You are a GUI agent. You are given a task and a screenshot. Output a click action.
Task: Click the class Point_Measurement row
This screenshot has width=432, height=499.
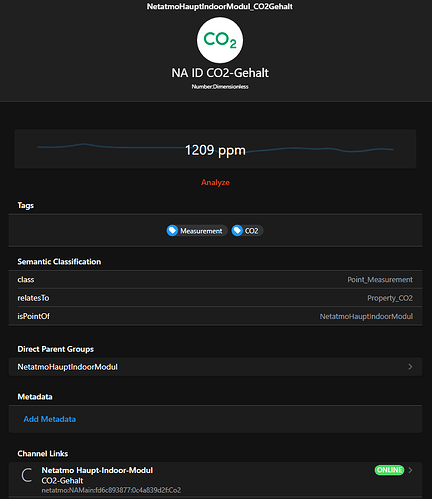pos(215,279)
